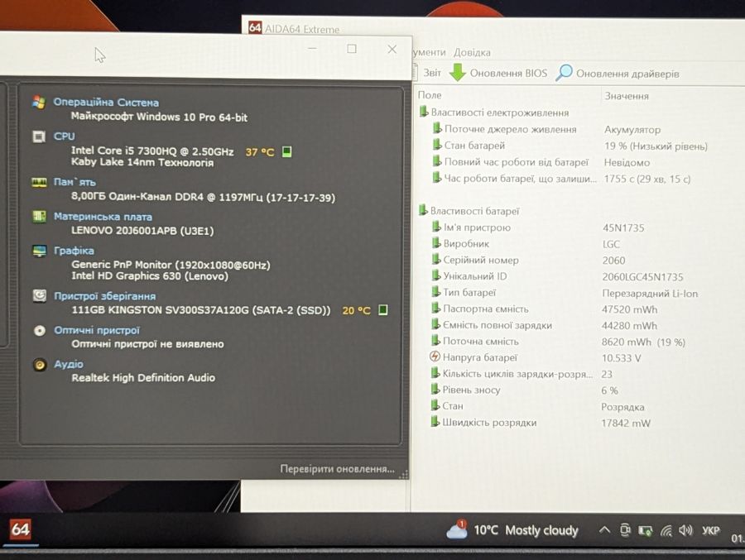
Task: Open the weather widget showing 10°C Mostly cloudy
Action: (x=512, y=530)
